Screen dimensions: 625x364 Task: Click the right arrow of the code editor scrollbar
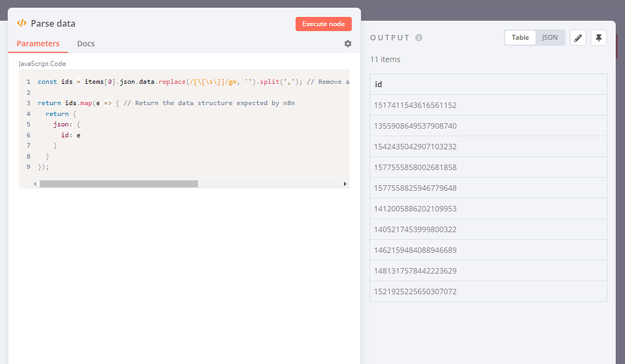(x=345, y=183)
